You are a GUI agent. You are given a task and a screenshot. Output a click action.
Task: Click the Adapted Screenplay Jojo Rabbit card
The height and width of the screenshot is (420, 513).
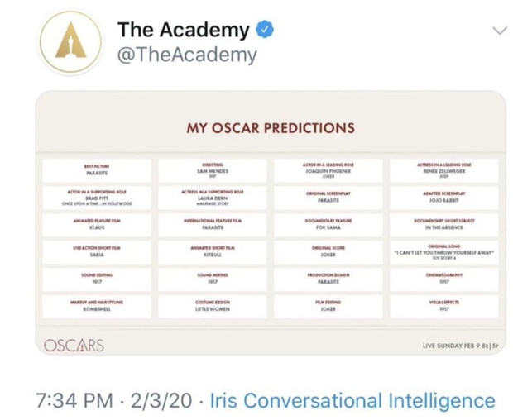click(443, 197)
